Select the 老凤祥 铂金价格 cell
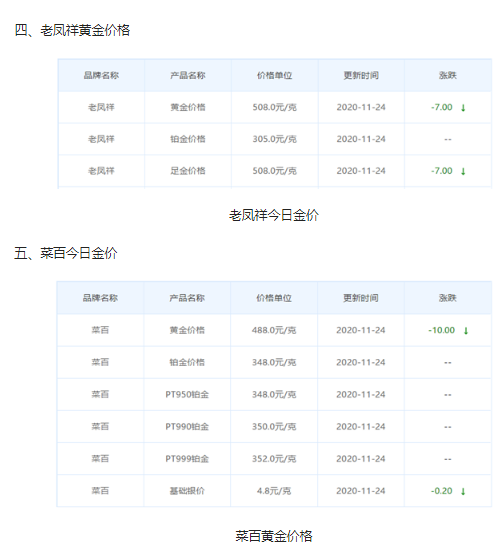 188,139
